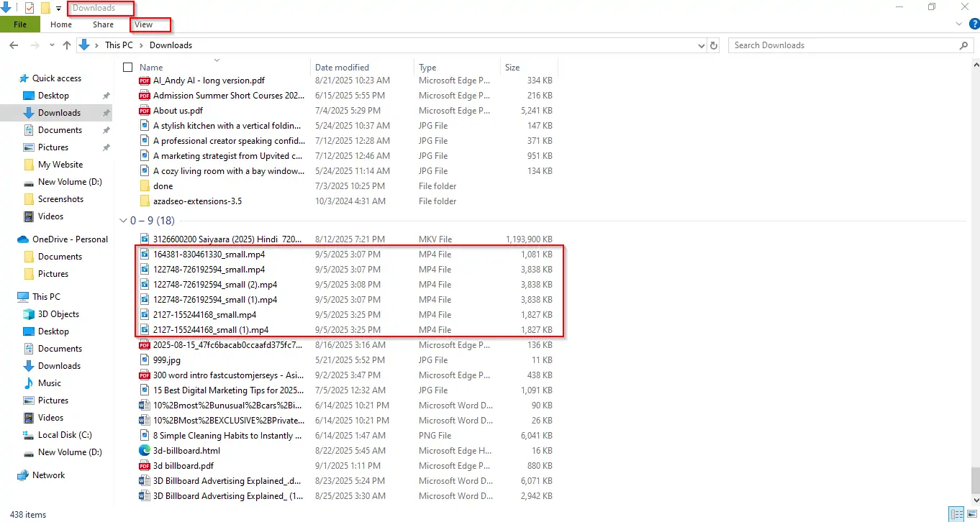Expand the address bar previous locations dropdown
980x522 pixels.
pyautogui.click(x=702, y=45)
